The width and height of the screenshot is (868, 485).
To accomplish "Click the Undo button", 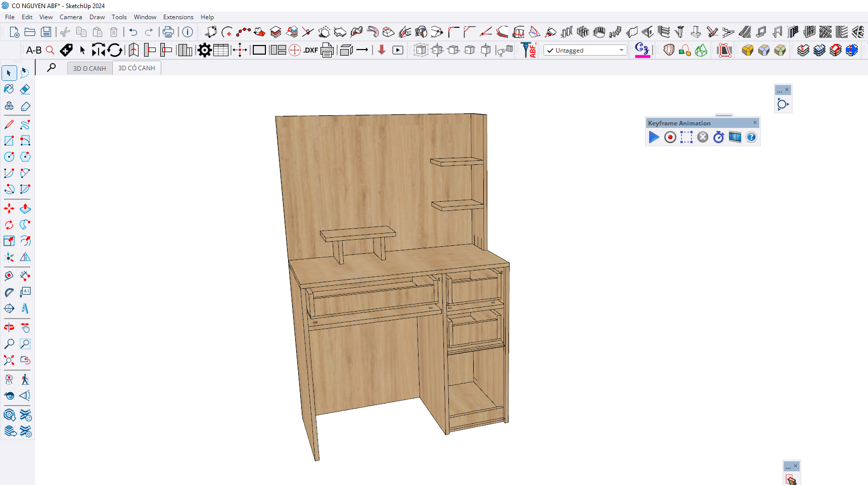I will point(133,32).
